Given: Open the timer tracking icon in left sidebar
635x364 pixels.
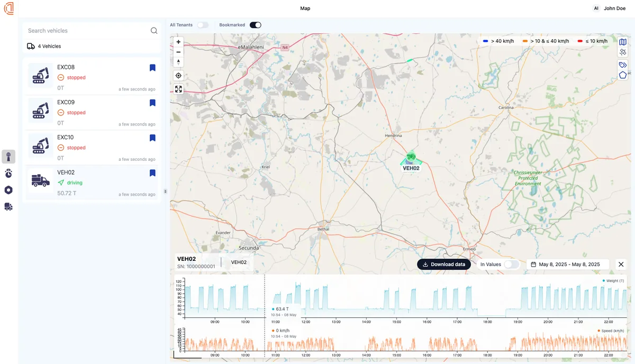Looking at the screenshot, I should point(8,173).
